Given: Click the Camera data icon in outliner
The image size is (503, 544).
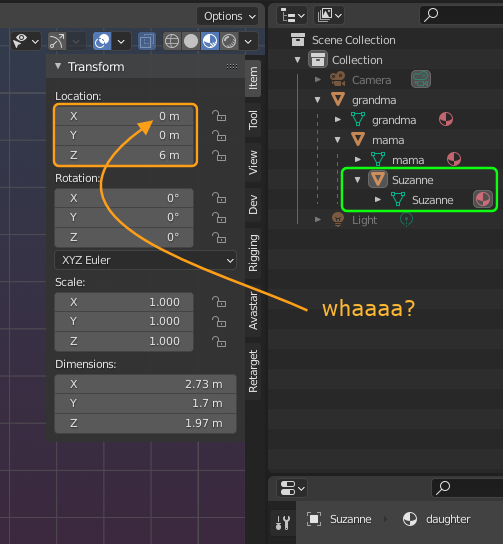Looking at the screenshot, I should click(421, 79).
